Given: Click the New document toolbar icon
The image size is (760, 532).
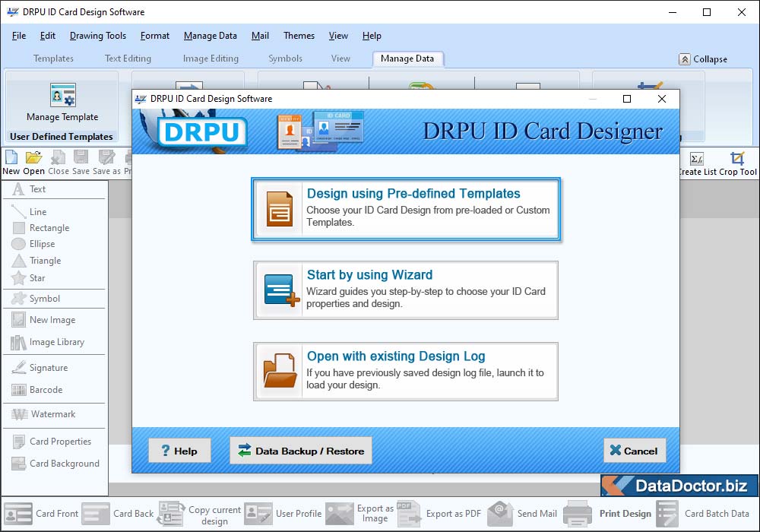Looking at the screenshot, I should (11, 163).
